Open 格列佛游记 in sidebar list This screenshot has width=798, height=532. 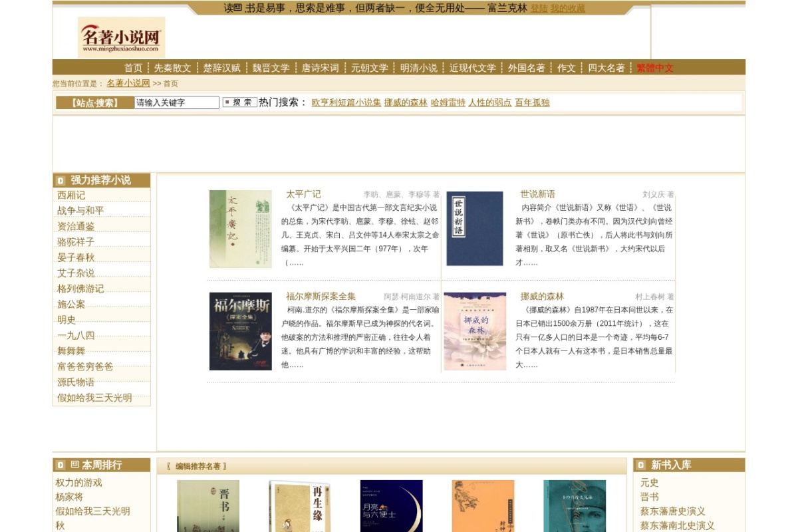[x=80, y=289]
